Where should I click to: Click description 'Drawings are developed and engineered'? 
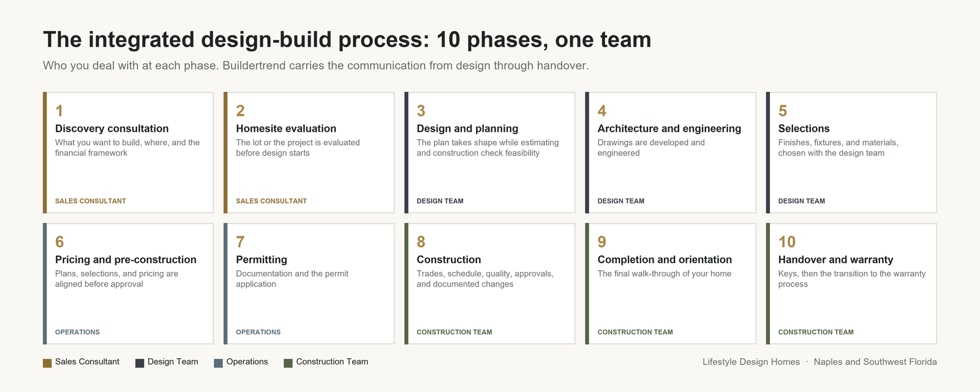[651, 148]
